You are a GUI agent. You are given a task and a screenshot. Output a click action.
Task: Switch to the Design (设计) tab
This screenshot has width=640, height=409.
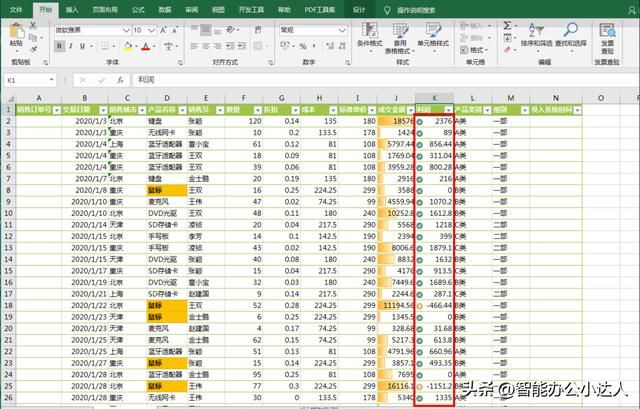click(359, 10)
